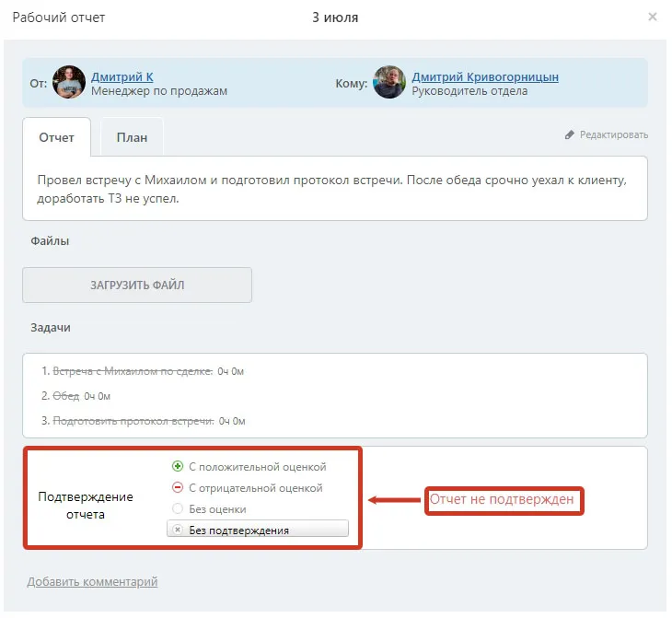Click the report text about встречу с Михаилом
Image resolution: width=672 pixels, height=618 pixels.
[x=332, y=189]
